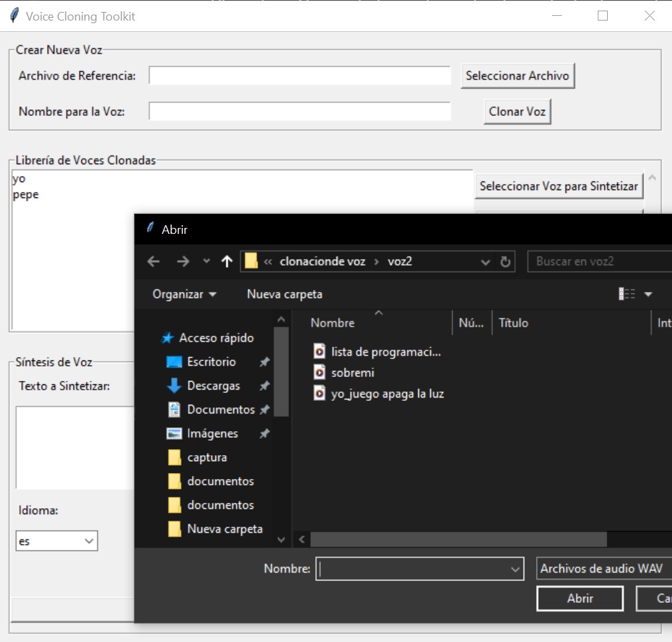Click the Imágenes picture icon

coord(174,434)
